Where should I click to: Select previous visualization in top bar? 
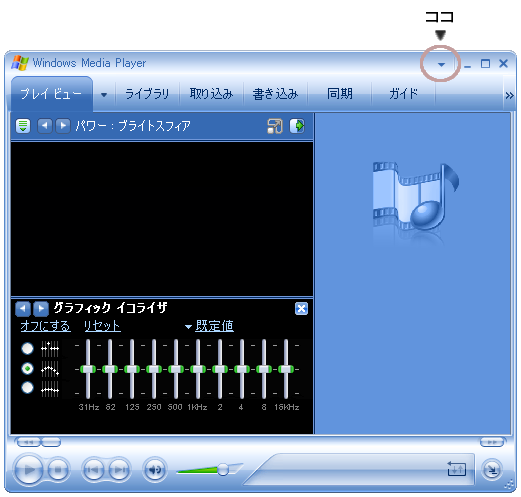(45, 126)
